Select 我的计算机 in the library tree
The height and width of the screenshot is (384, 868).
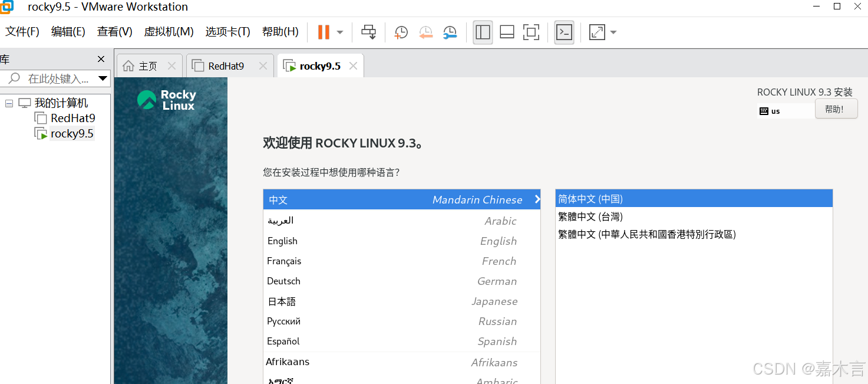click(x=61, y=103)
